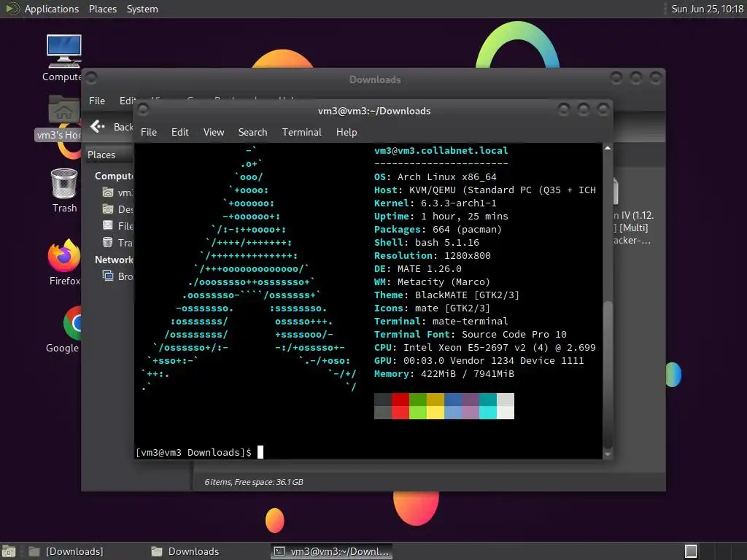The image size is (747, 560).
Task: Click the 'Resolution: 1280x800' line
Action: pos(432,255)
